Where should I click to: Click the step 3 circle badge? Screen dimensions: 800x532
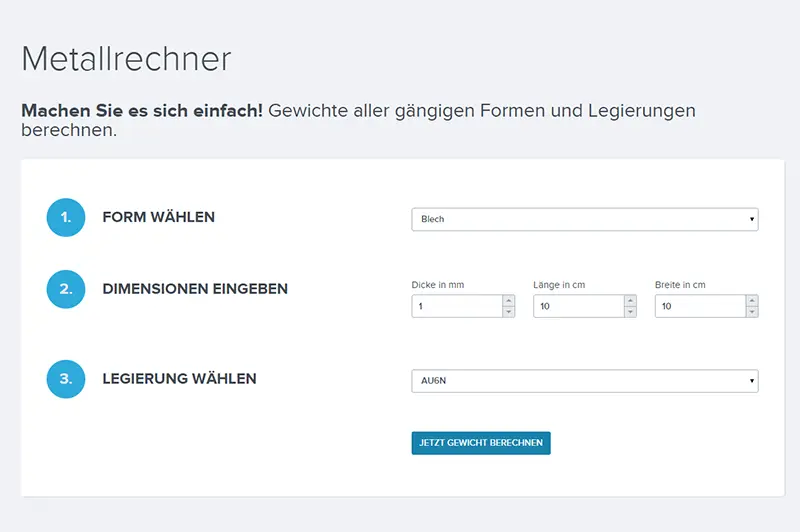coord(66,379)
